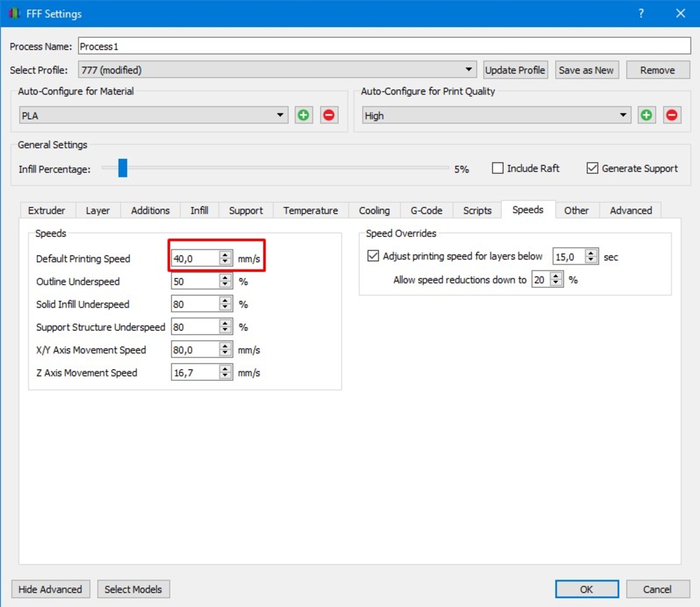This screenshot has width=700, height=607.
Task: Click the Save as New button
Action: pos(586,70)
